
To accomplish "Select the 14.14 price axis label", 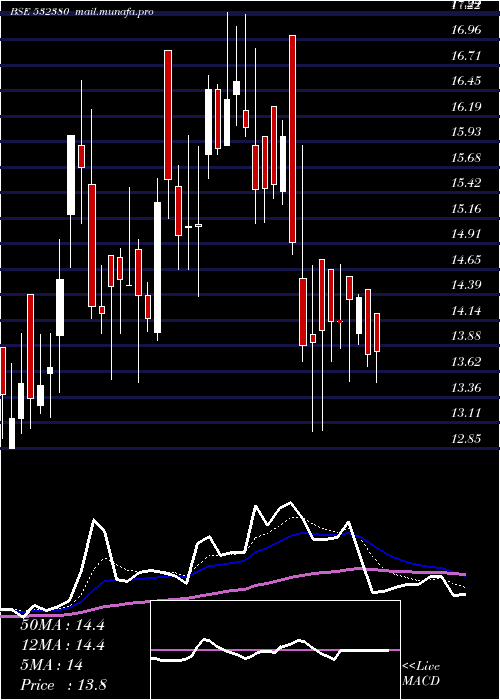I will 466,311.
